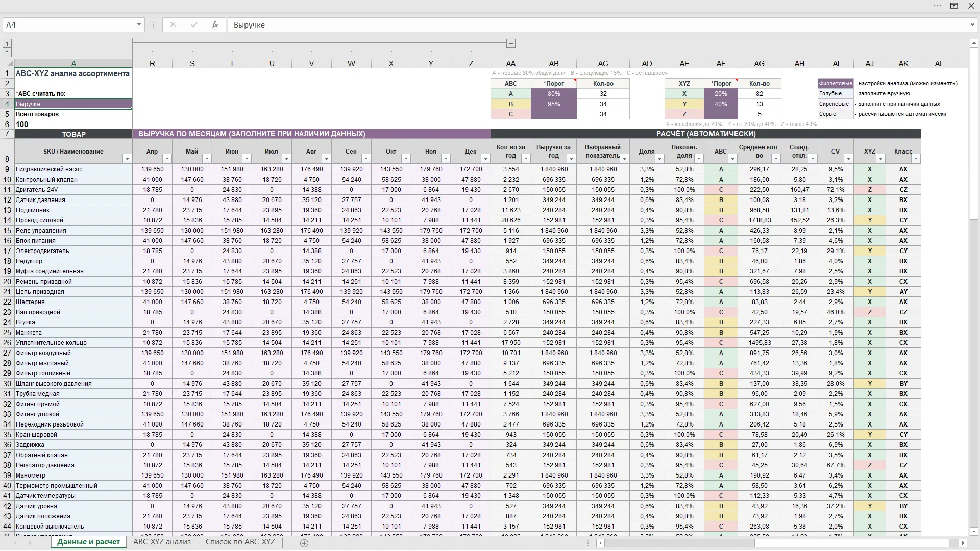Click inside the formula bar input
The image size is (980, 551).
pos(597,24)
